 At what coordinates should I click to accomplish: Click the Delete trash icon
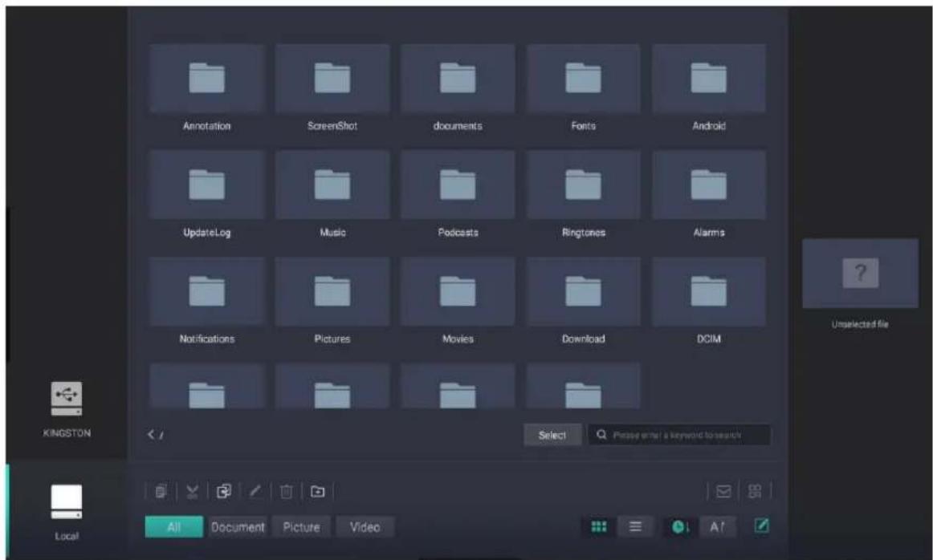click(x=286, y=492)
